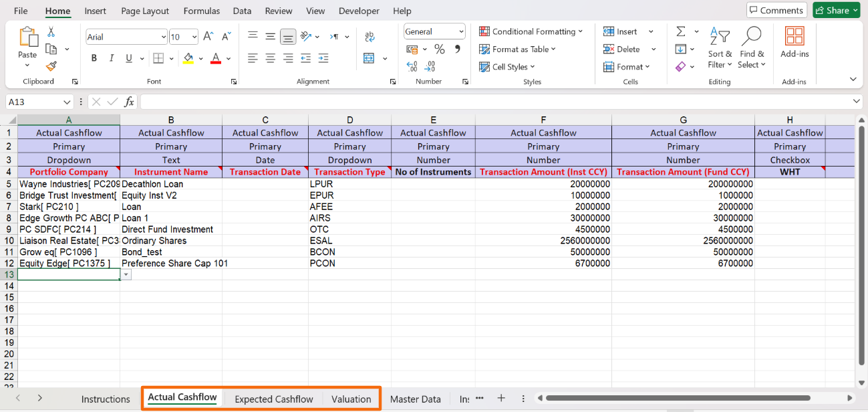Viewport: 868px width, 412px height.
Task: Toggle center horizontal alignment
Action: [x=270, y=58]
